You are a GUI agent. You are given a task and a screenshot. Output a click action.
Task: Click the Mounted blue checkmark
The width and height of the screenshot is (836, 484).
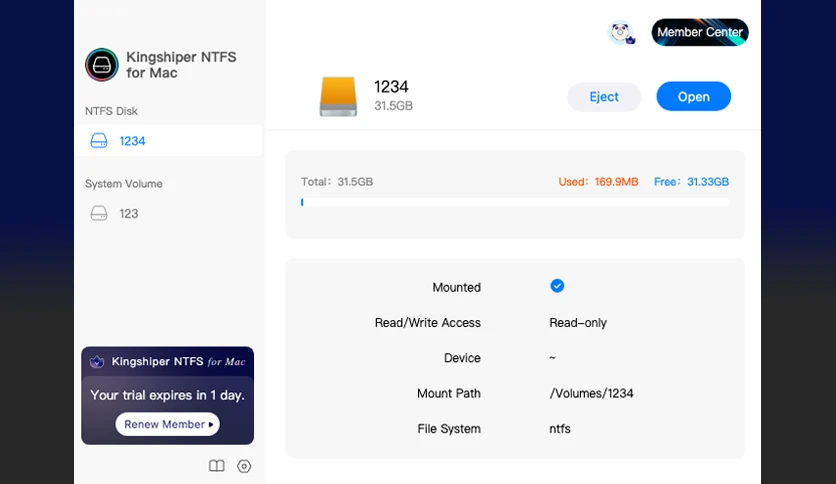coord(557,286)
